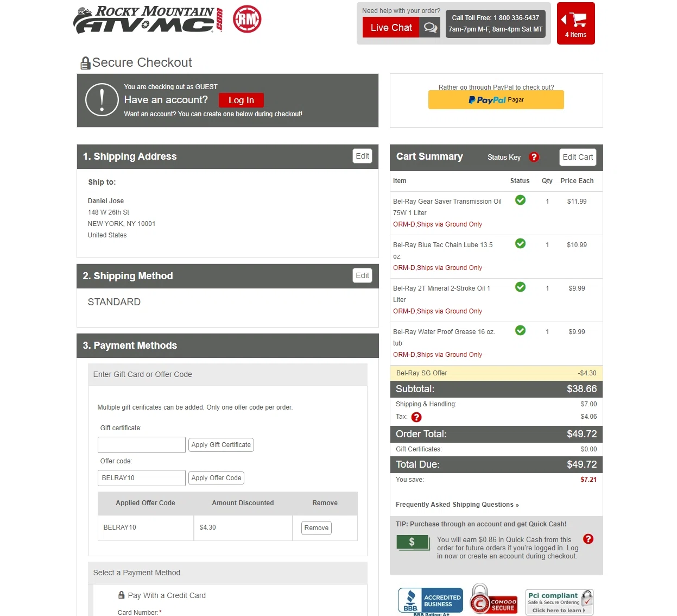
Task: Click the Live Chat speech bubble icon
Action: coord(430,27)
